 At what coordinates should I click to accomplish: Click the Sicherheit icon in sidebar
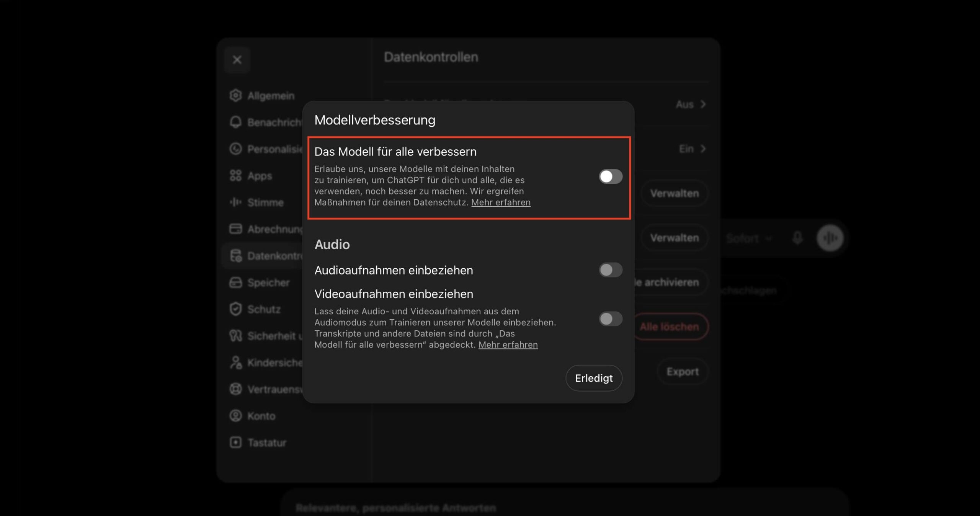click(x=235, y=336)
